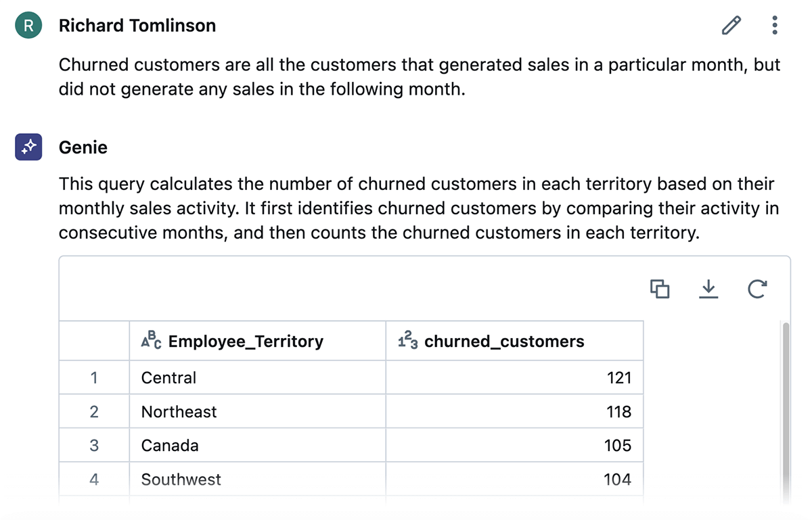Click the Northeast territory cell
This screenshot has width=812, height=520.
pyautogui.click(x=179, y=411)
